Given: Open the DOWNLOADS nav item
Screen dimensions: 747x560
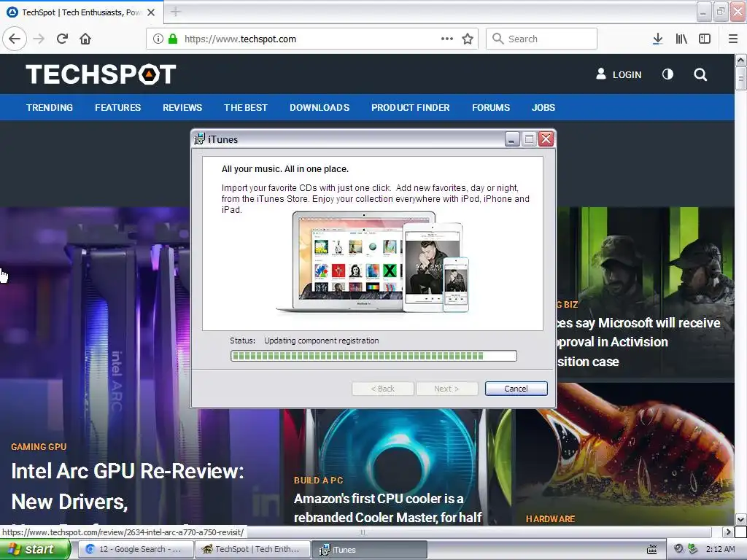Looking at the screenshot, I should (x=320, y=108).
